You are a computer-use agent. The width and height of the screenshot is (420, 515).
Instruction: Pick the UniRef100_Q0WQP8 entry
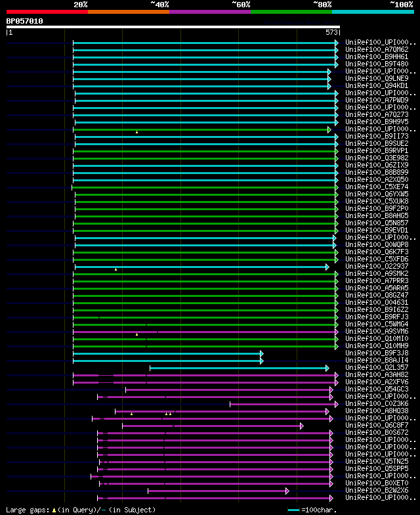tap(377, 244)
